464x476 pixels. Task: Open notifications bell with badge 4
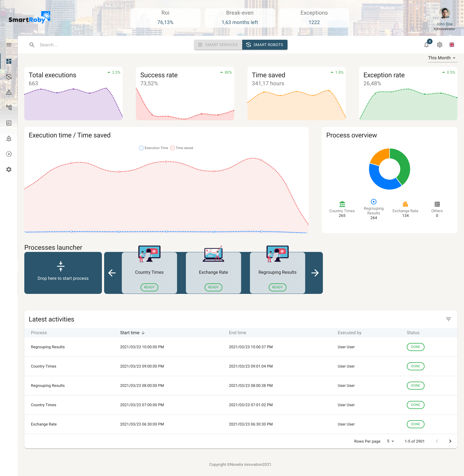click(427, 45)
